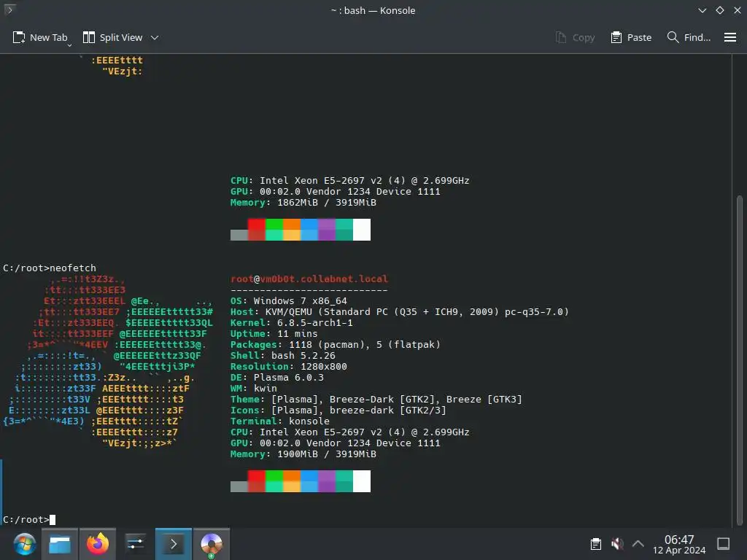Click the 'OS: Windows 7 x86_64' line

289,301
